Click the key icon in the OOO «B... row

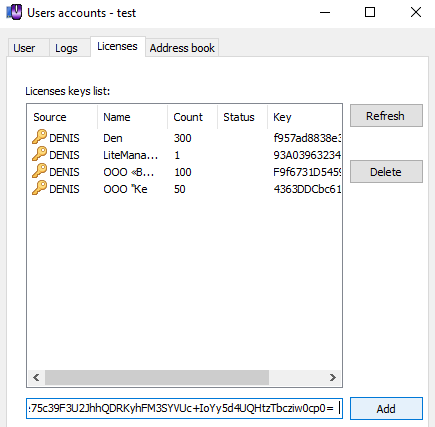click(x=39, y=171)
